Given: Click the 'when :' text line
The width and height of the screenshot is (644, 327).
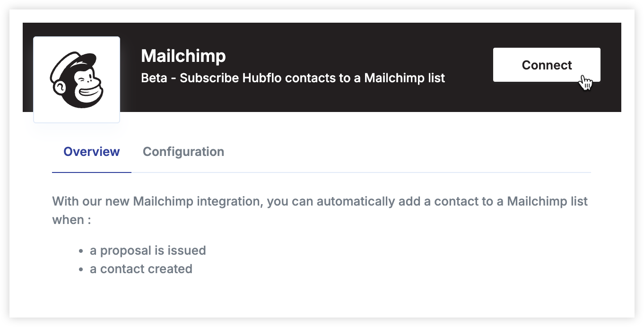Looking at the screenshot, I should (71, 220).
